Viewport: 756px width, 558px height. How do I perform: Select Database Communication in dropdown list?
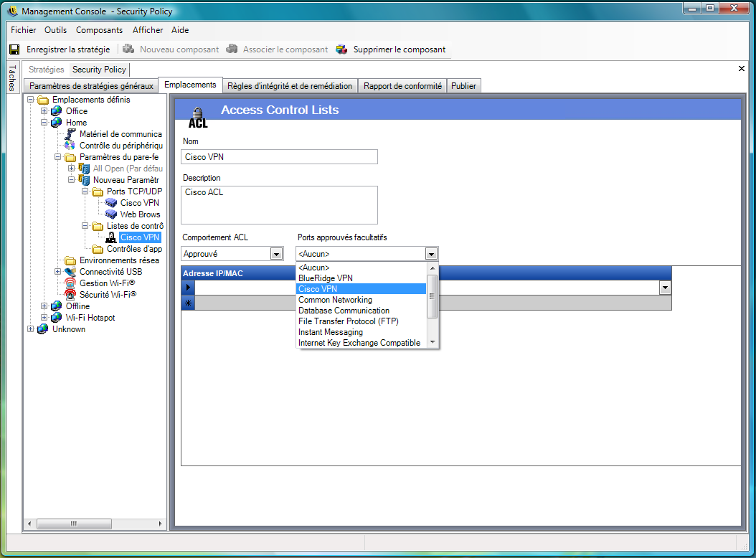(x=344, y=311)
